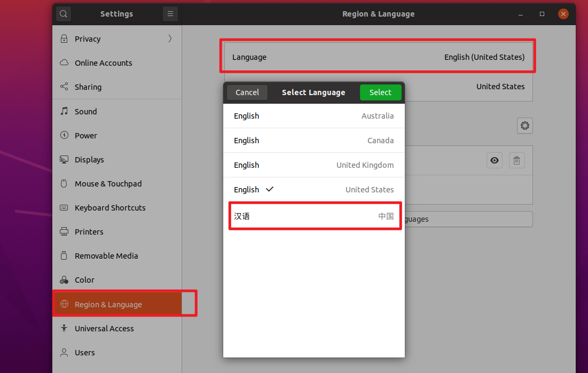The width and height of the screenshot is (588, 373).
Task: Click the Privacy lock icon
Action: [x=64, y=39]
